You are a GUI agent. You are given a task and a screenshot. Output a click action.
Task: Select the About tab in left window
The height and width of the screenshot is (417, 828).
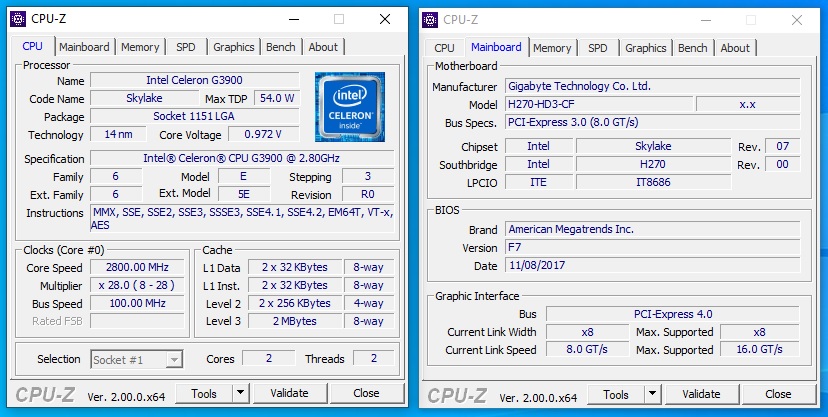click(x=323, y=47)
